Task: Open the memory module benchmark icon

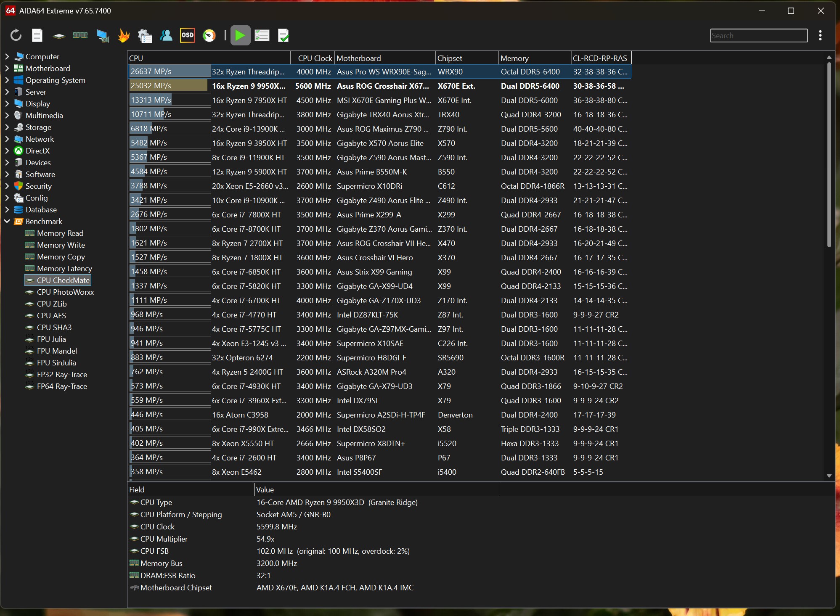Action: click(x=80, y=35)
